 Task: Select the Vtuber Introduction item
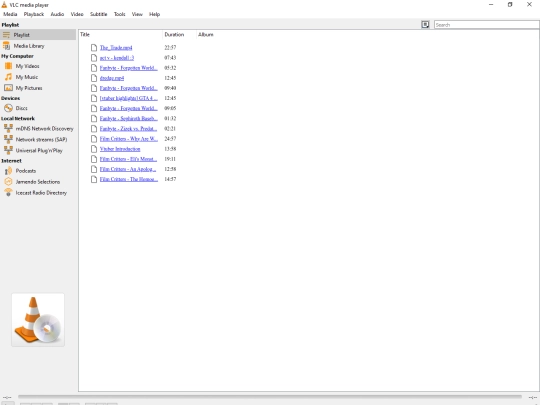point(120,149)
